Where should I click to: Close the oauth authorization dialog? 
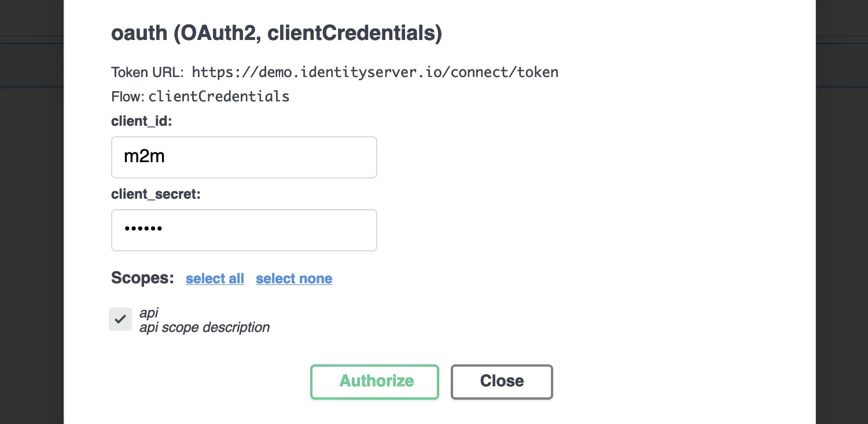pyautogui.click(x=502, y=381)
